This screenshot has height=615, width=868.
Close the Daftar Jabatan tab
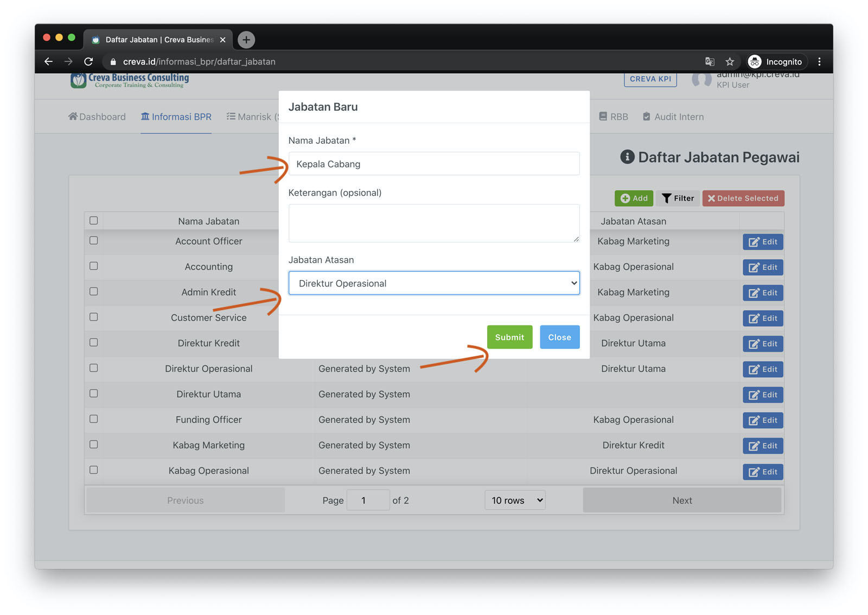point(222,40)
